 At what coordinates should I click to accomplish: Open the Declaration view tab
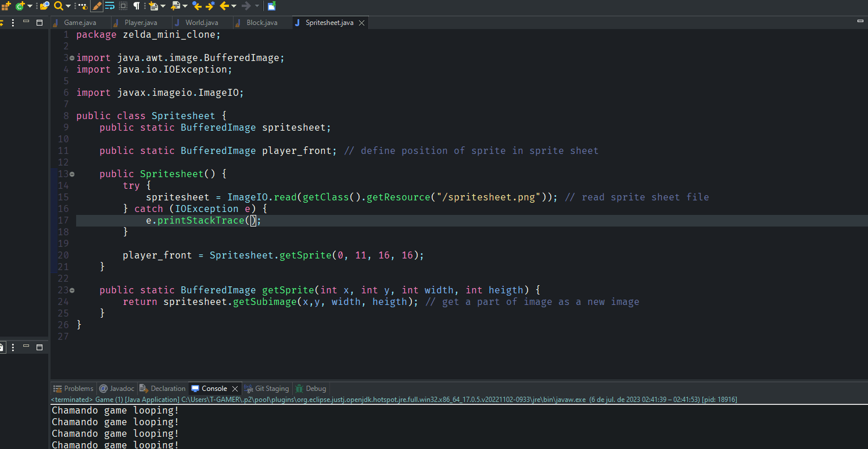click(x=162, y=389)
